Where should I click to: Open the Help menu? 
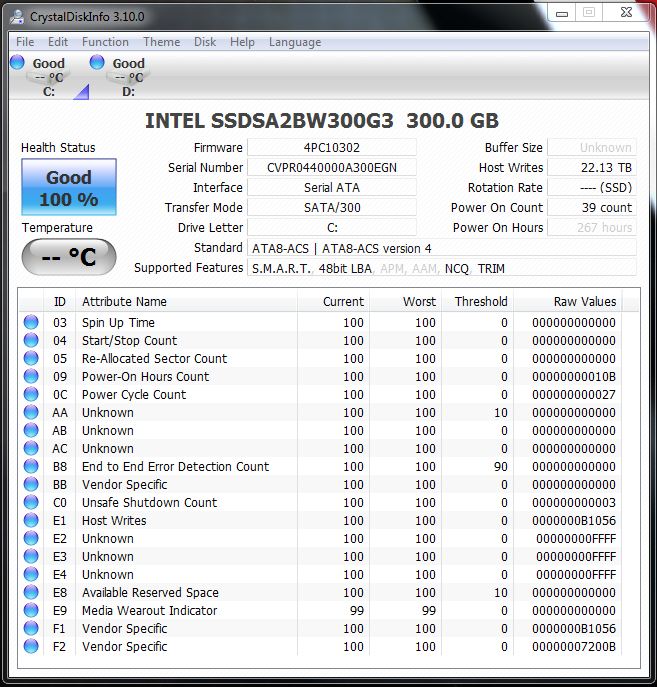tap(242, 42)
